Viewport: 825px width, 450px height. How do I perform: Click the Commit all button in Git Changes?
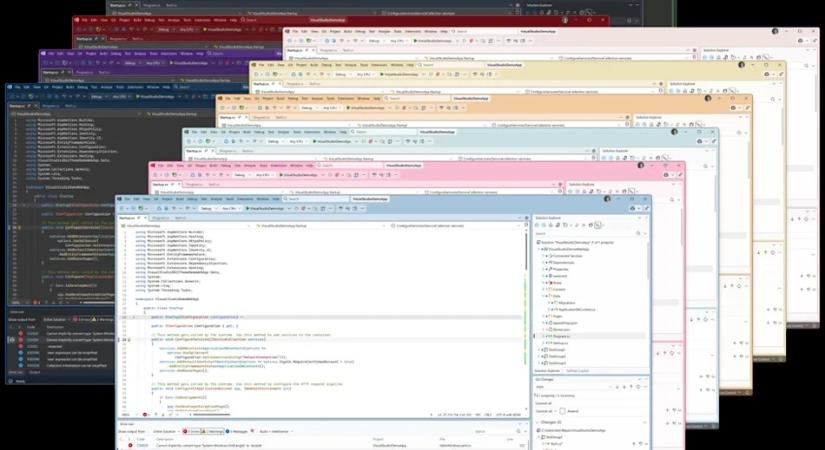pos(542,411)
